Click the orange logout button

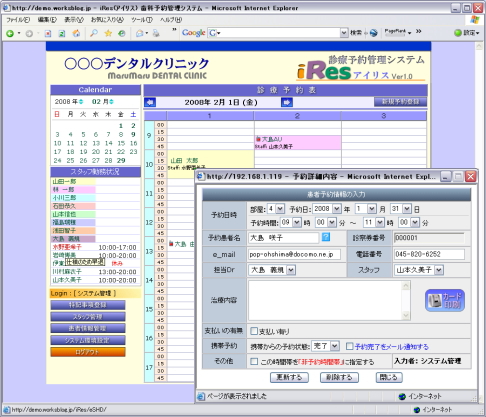click(x=88, y=352)
